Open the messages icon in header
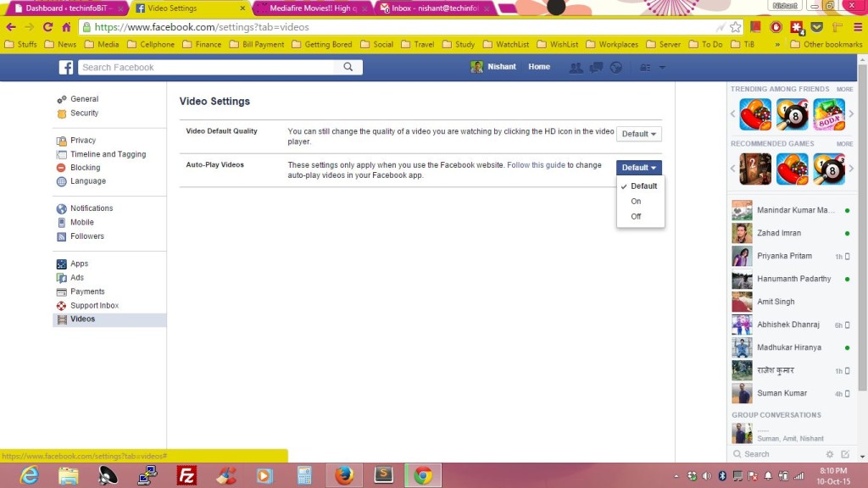Viewport: 868px width, 488px height. coord(597,68)
